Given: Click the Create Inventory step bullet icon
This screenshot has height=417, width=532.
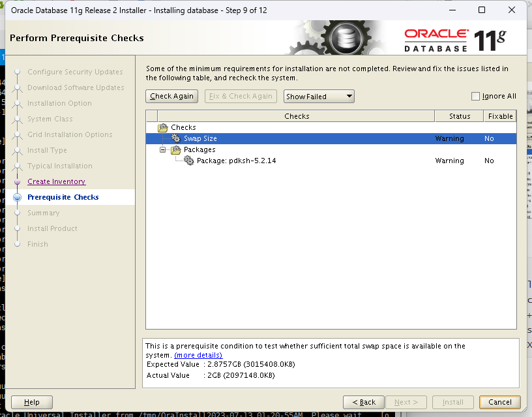Looking at the screenshot, I should click(x=18, y=181).
